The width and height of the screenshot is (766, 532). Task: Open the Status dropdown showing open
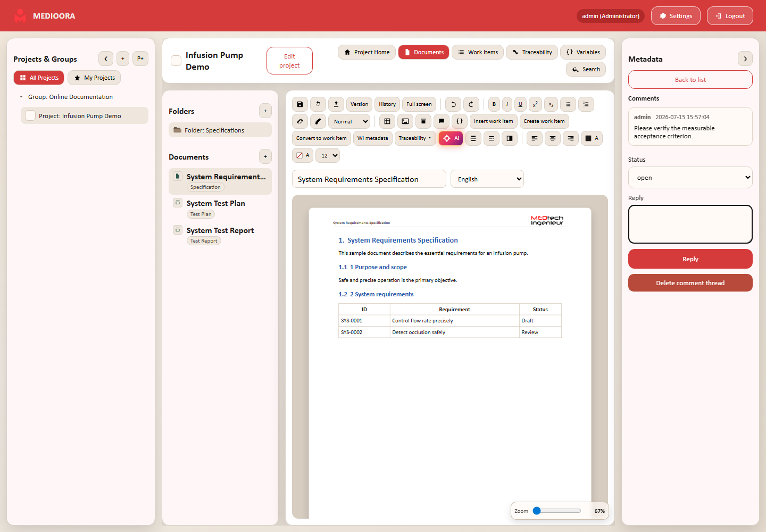pyautogui.click(x=690, y=178)
